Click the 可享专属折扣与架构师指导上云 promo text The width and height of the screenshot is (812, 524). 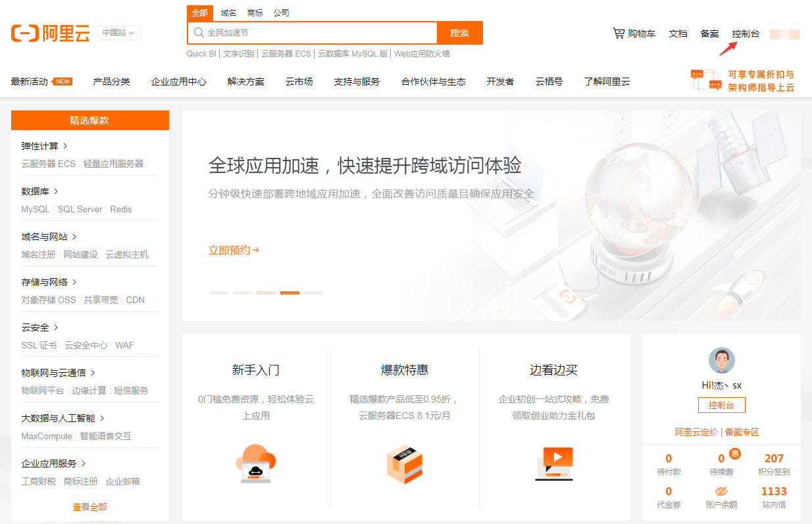coord(761,80)
